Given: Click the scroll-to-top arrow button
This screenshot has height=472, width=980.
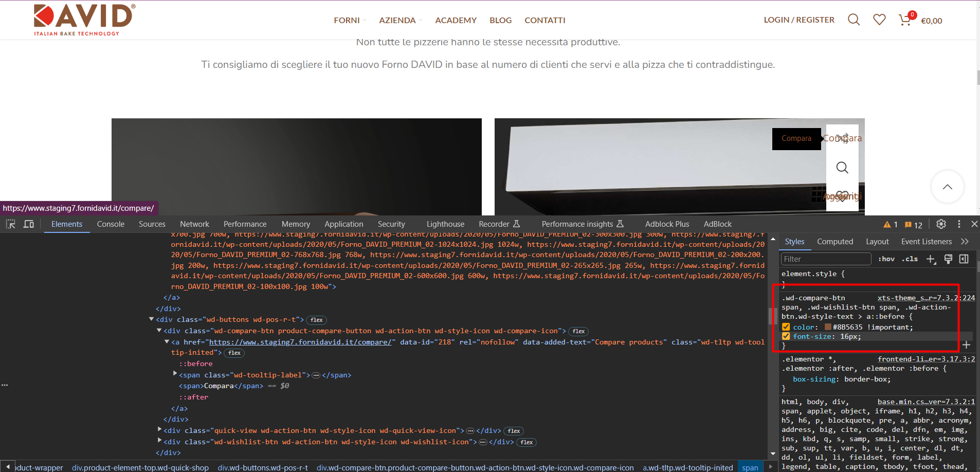Looking at the screenshot, I should 947,187.
